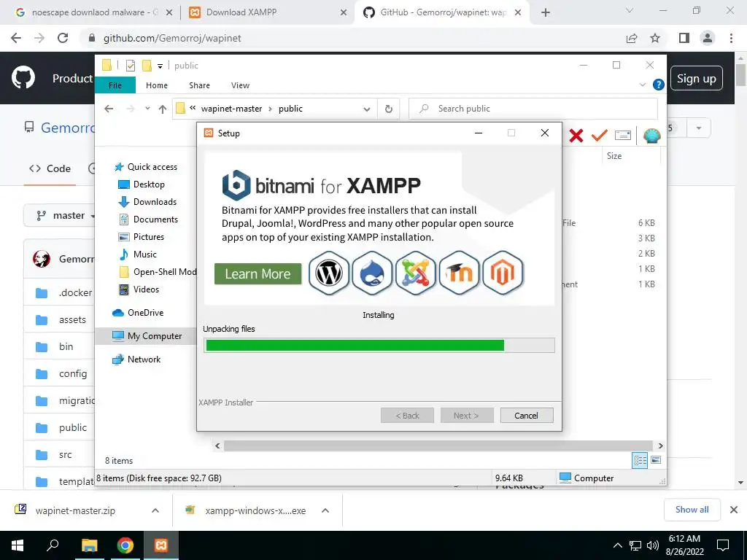Go back in File Explorer

[x=109, y=109]
